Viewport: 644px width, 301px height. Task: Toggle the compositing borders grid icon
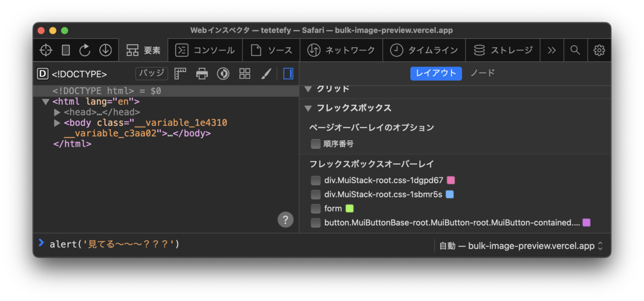[245, 74]
